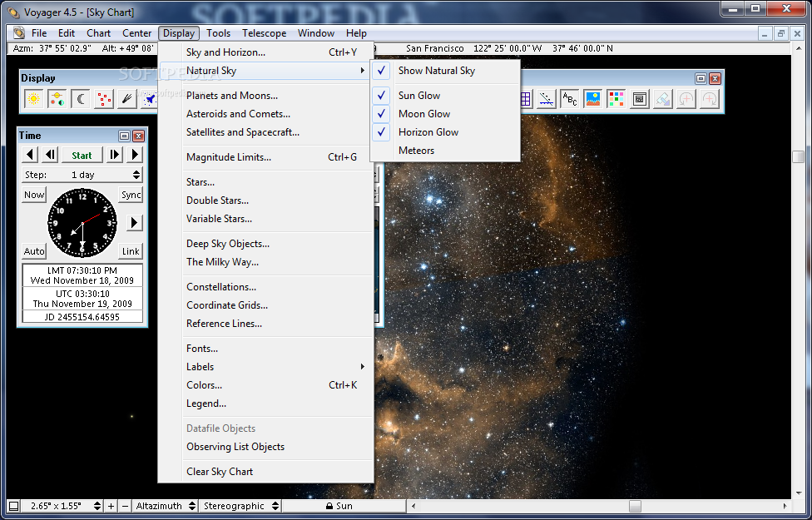Open the colored squares palette icon
This screenshot has height=520, width=812.
click(x=616, y=98)
